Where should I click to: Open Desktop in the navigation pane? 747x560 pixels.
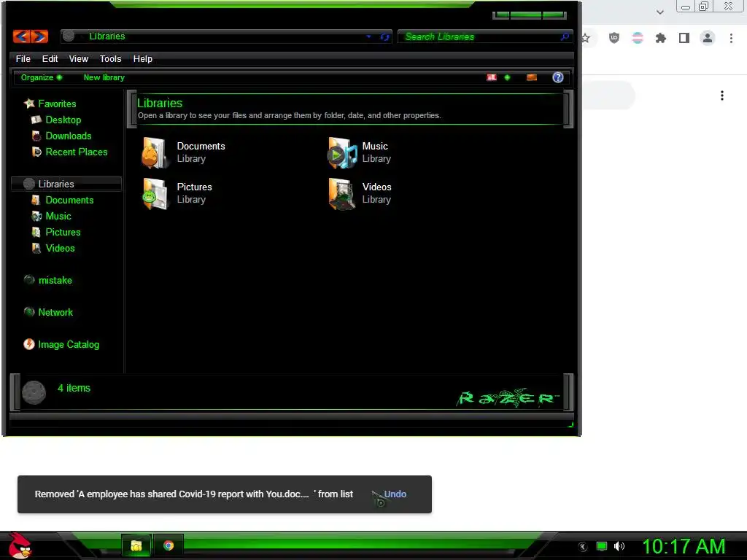(63, 120)
